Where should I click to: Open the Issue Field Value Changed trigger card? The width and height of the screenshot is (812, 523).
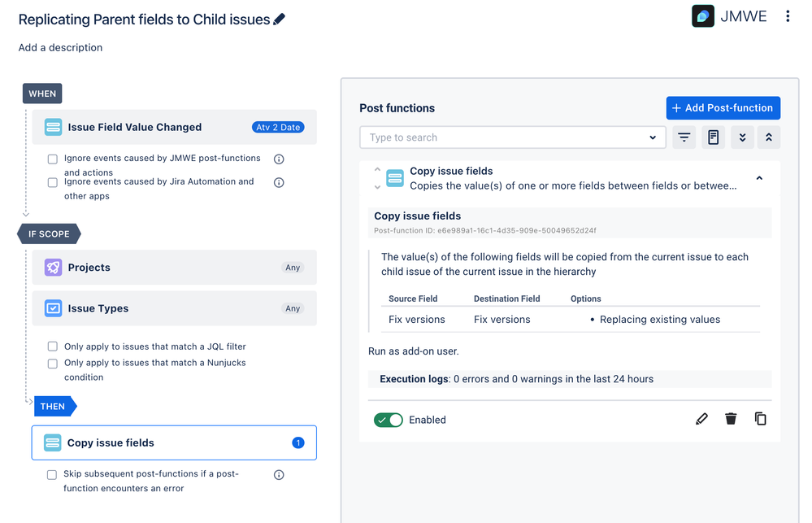click(175, 127)
